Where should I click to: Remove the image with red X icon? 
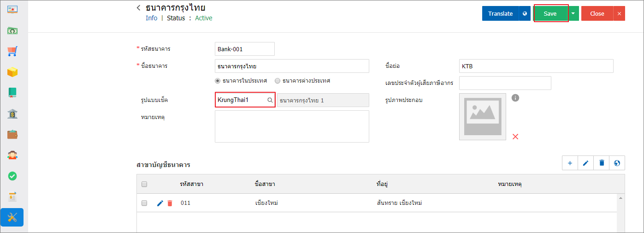(515, 136)
